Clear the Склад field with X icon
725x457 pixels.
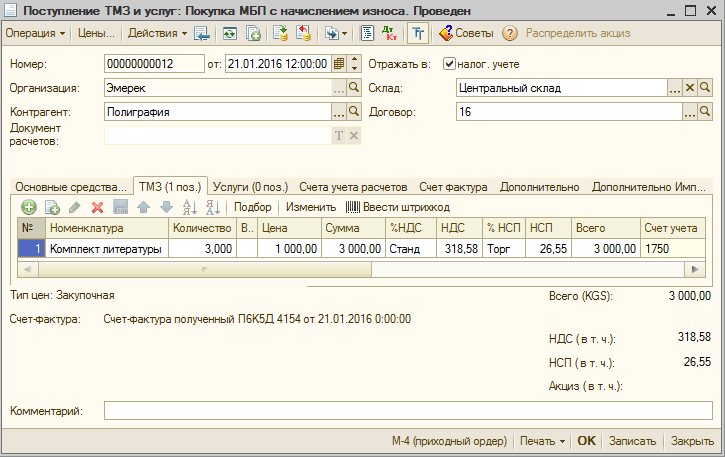point(689,88)
